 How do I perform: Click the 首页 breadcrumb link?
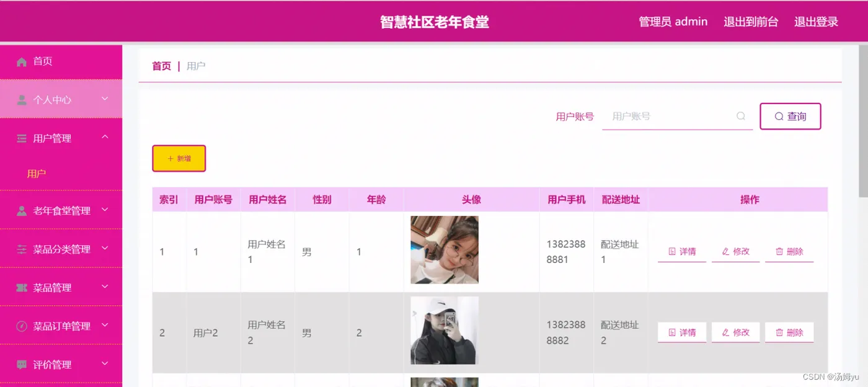point(162,66)
